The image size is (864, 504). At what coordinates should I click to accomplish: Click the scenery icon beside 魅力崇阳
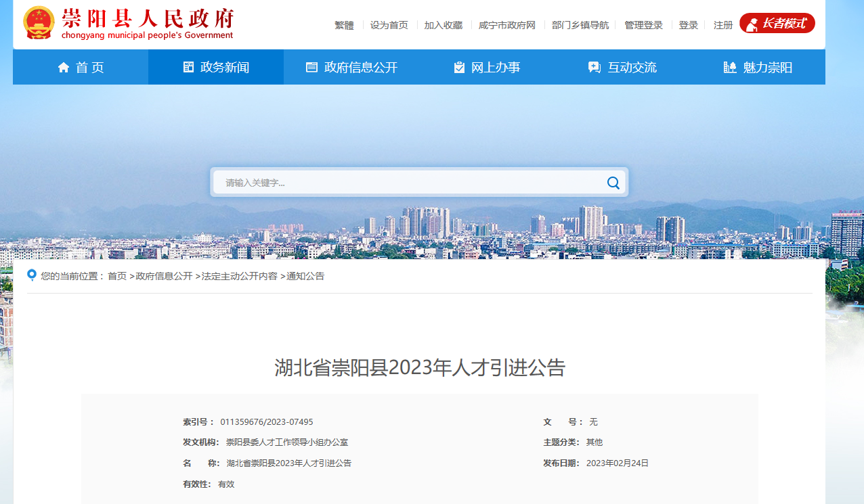point(730,67)
